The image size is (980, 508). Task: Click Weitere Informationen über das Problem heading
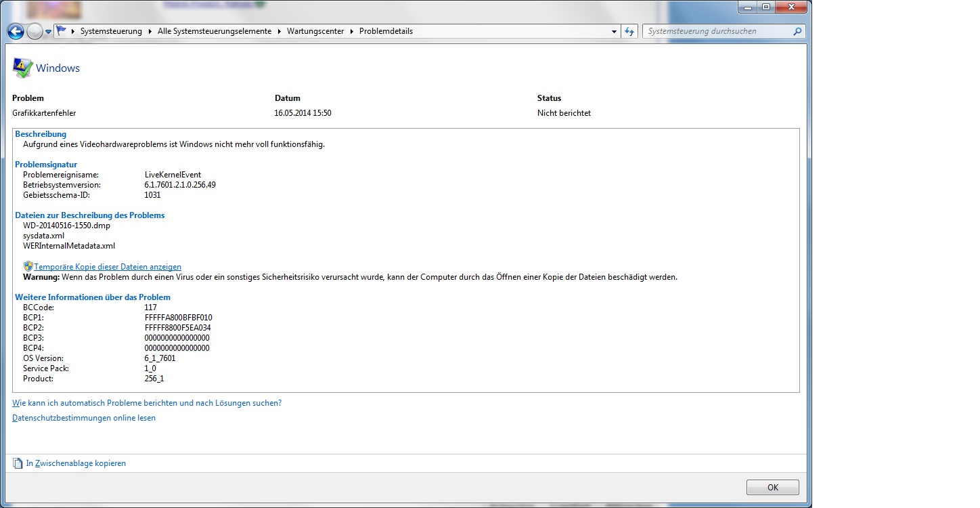point(93,297)
